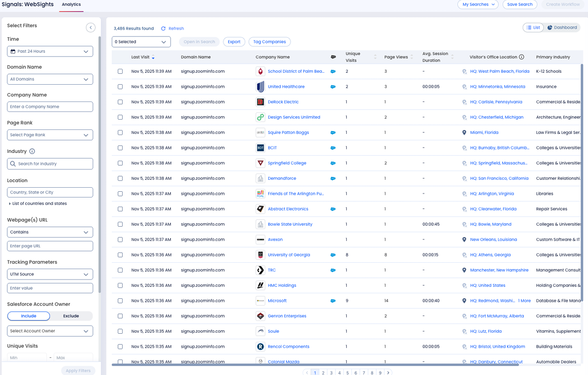588x375 pixels.
Task: Click location pin icon for Miami, Florida
Action: pos(464,133)
